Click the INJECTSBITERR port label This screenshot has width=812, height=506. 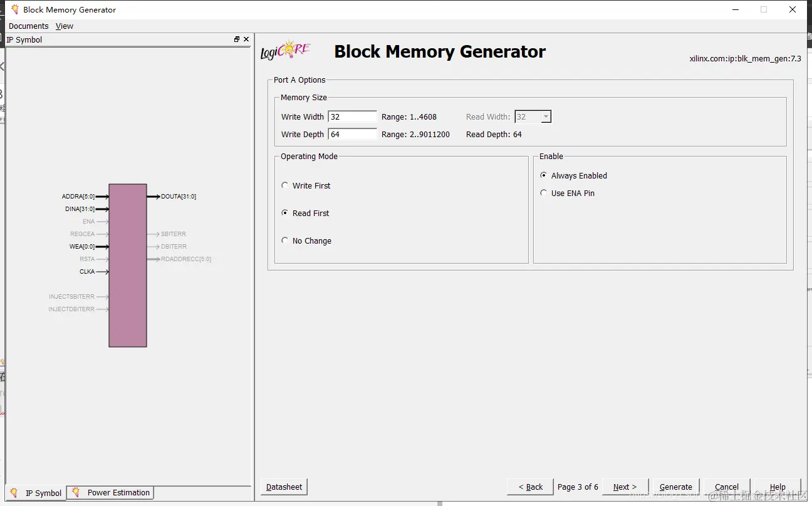tap(72, 297)
